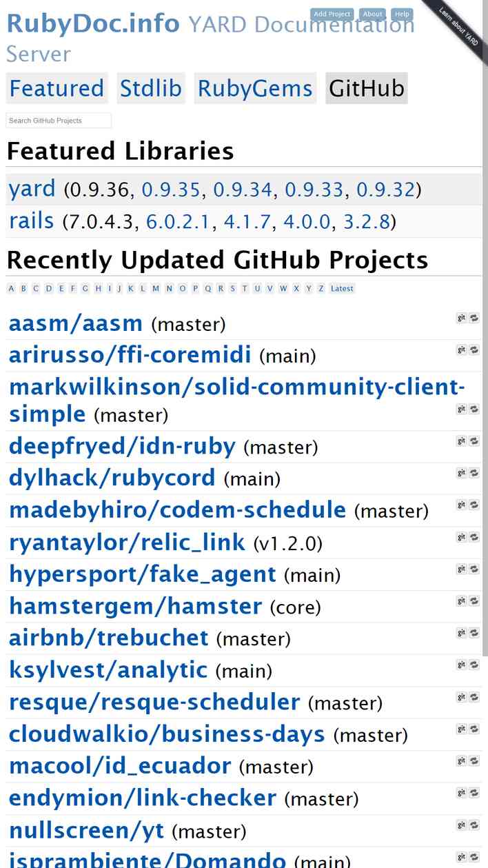The width and height of the screenshot is (488, 868).
Task: Click the git icon for arirusso/ffi-coremidi
Action: pyautogui.click(x=462, y=350)
